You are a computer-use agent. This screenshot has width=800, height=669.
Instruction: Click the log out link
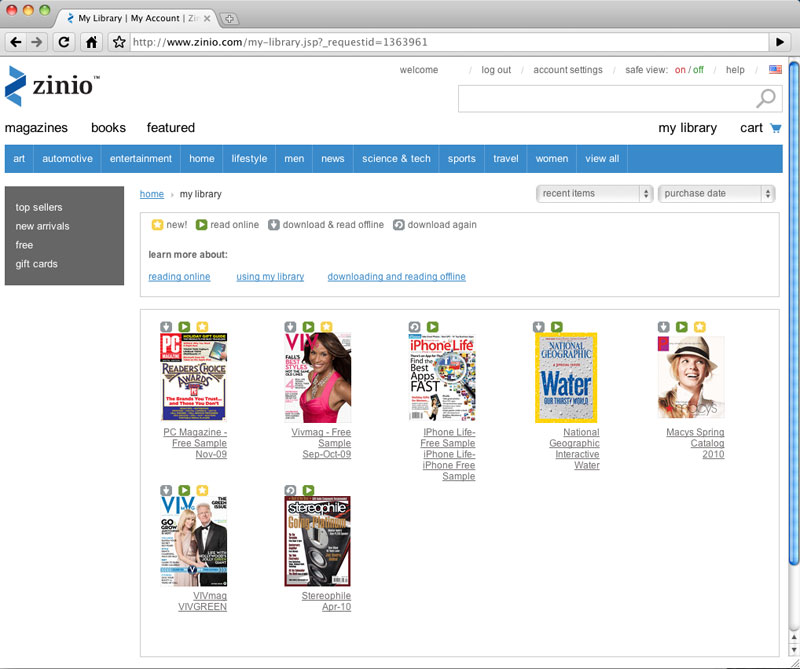[496, 70]
